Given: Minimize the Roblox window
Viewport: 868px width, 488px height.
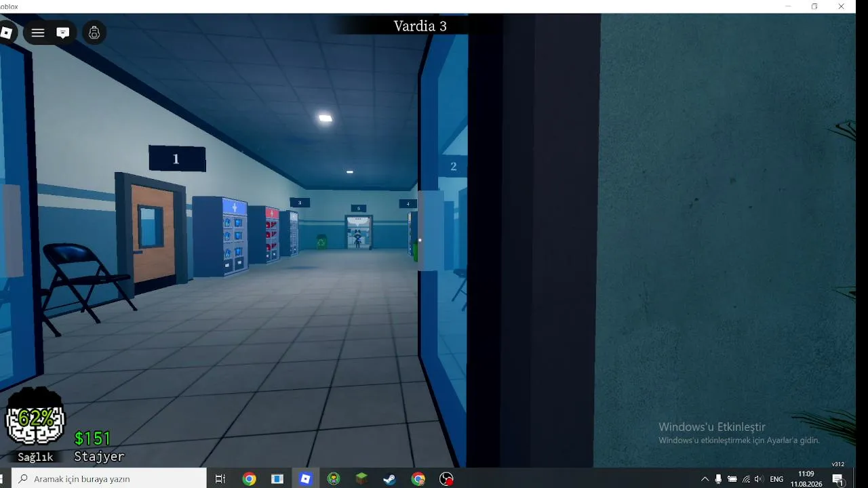Looking at the screenshot, I should tap(788, 6).
